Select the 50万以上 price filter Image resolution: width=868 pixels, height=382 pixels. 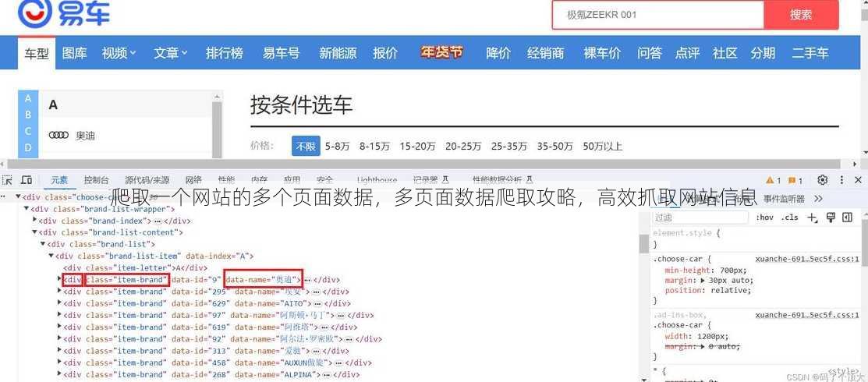tap(602, 146)
